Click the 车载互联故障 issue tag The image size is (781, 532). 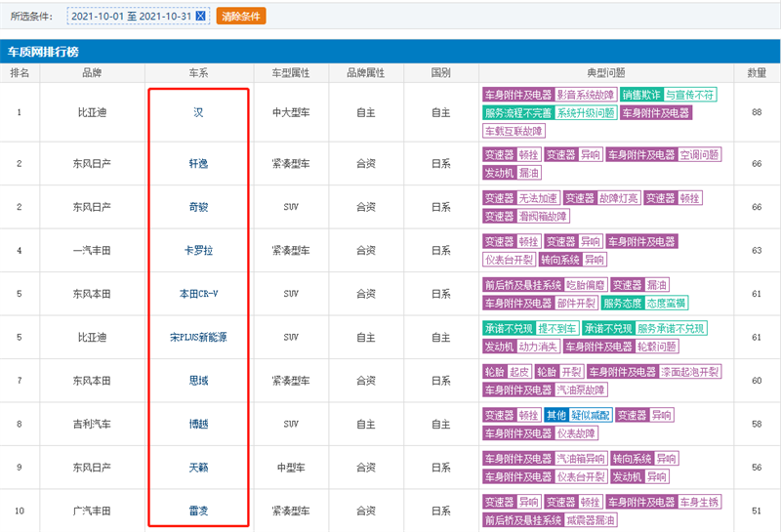click(514, 131)
